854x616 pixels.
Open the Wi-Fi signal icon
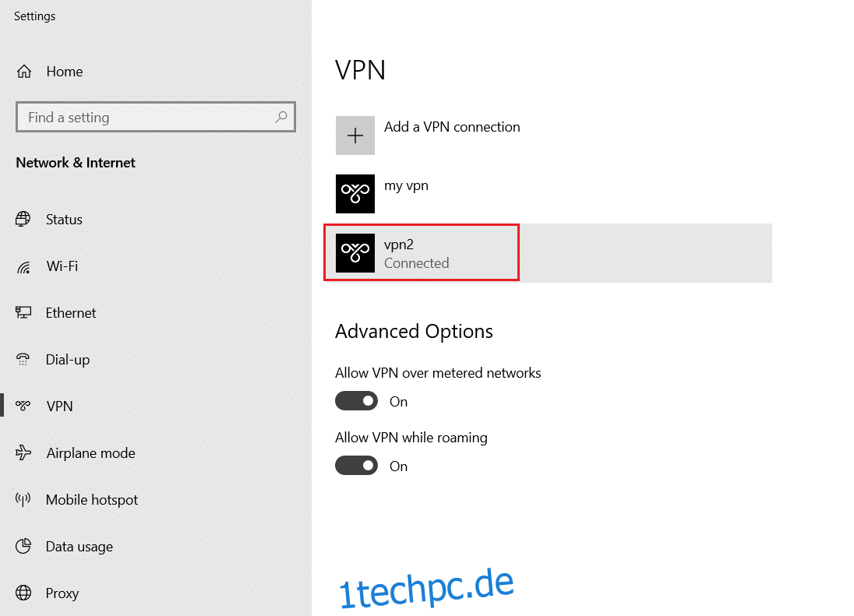tap(23, 266)
